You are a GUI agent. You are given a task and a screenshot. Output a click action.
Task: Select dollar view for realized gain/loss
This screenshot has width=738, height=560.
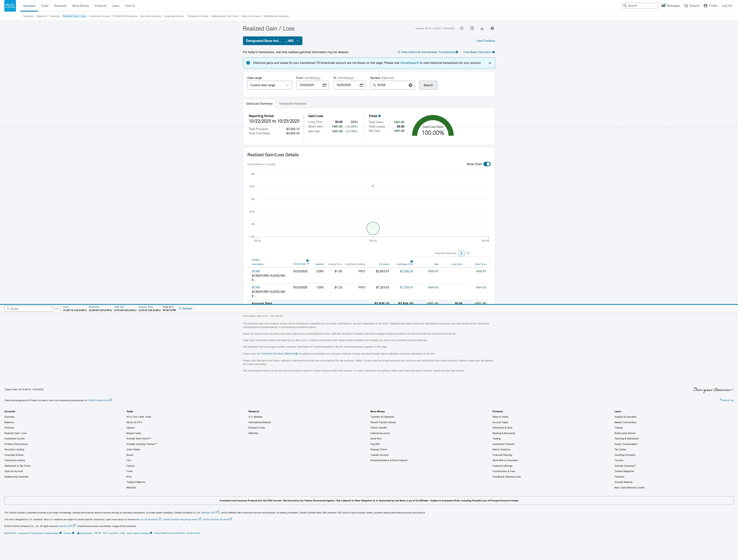461,253
